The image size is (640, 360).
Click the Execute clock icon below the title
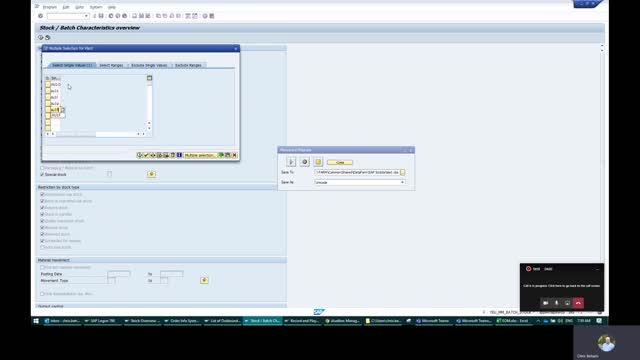pos(40,38)
